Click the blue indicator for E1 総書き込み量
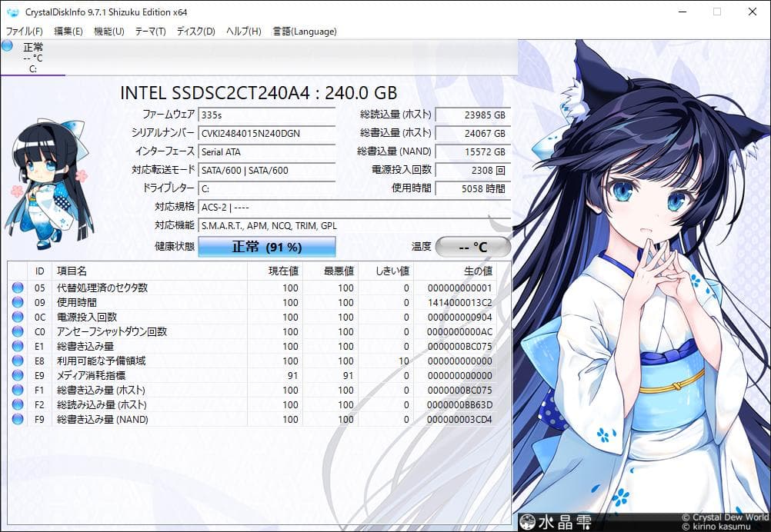This screenshot has height=532, width=771. point(17,346)
